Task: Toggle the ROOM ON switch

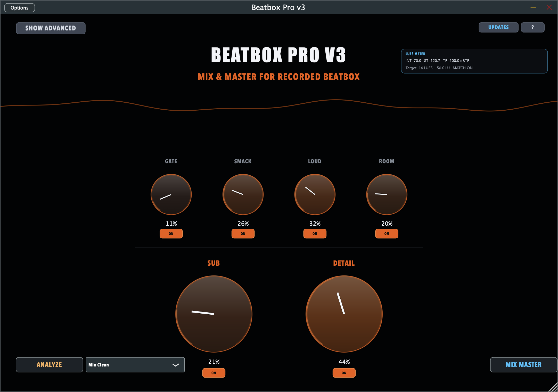Action: click(387, 234)
